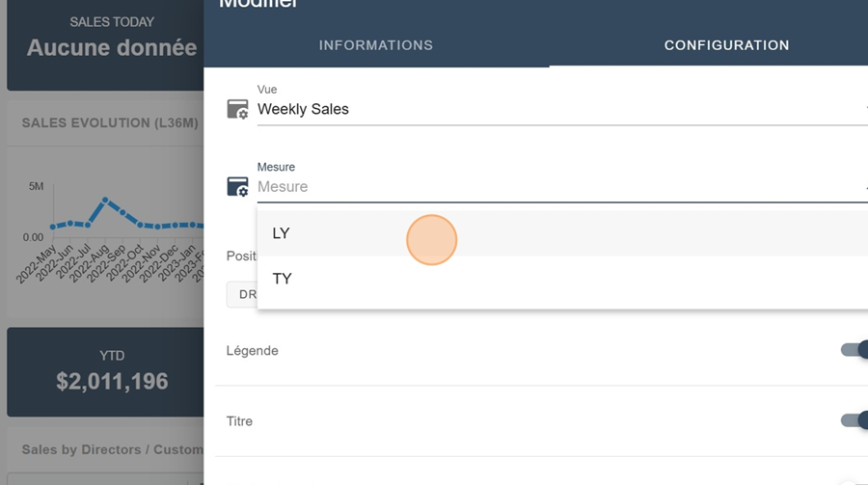Disable the Titre switch
This screenshot has height=485, width=868.
point(854,420)
